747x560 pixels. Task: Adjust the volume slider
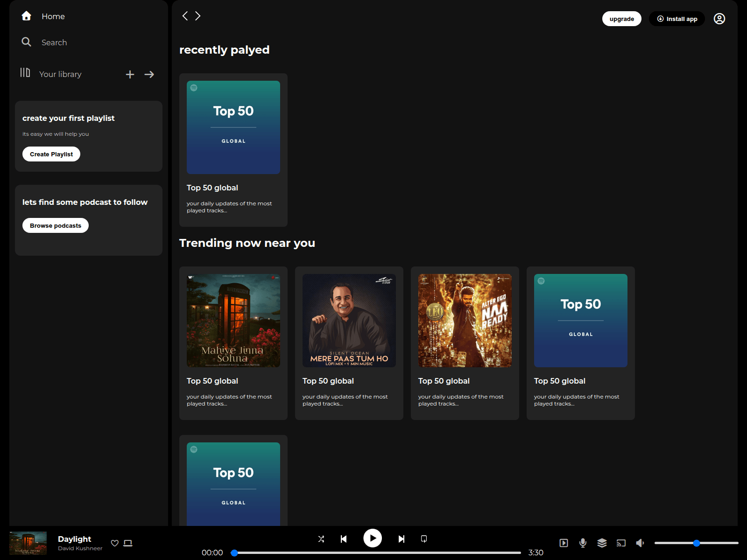[696, 543]
